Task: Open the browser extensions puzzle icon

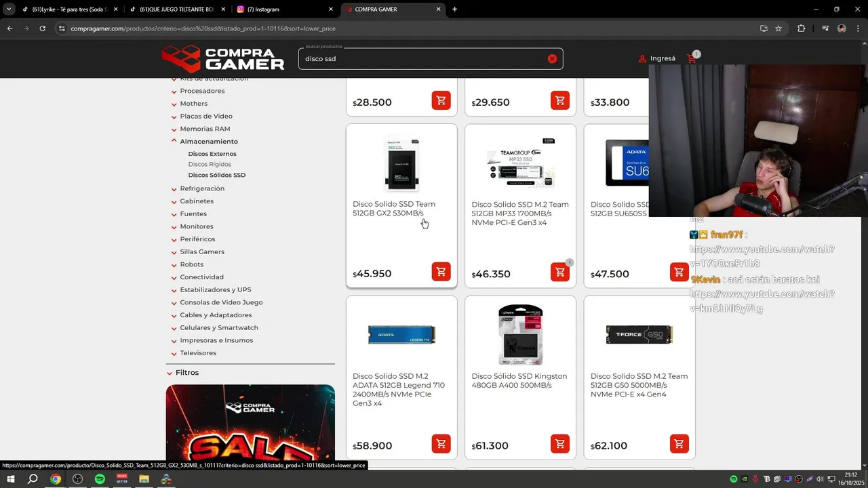Action: coord(801,28)
